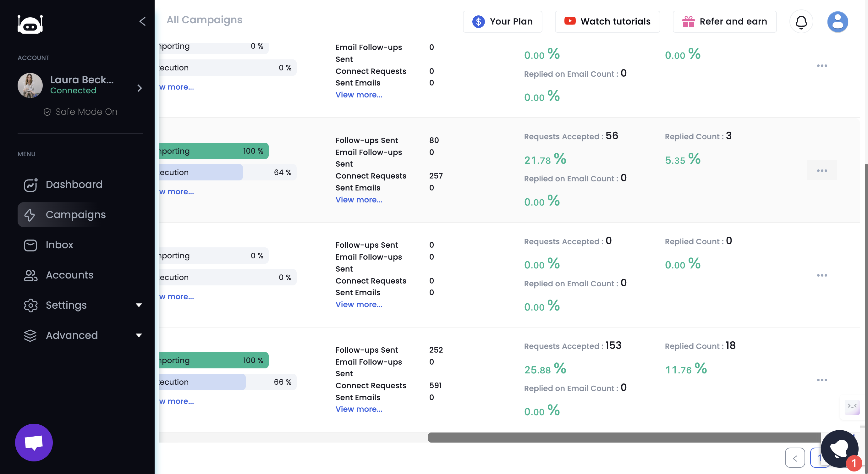The image size is (868, 474).
Task: Click Your Plan button
Action: (x=502, y=22)
